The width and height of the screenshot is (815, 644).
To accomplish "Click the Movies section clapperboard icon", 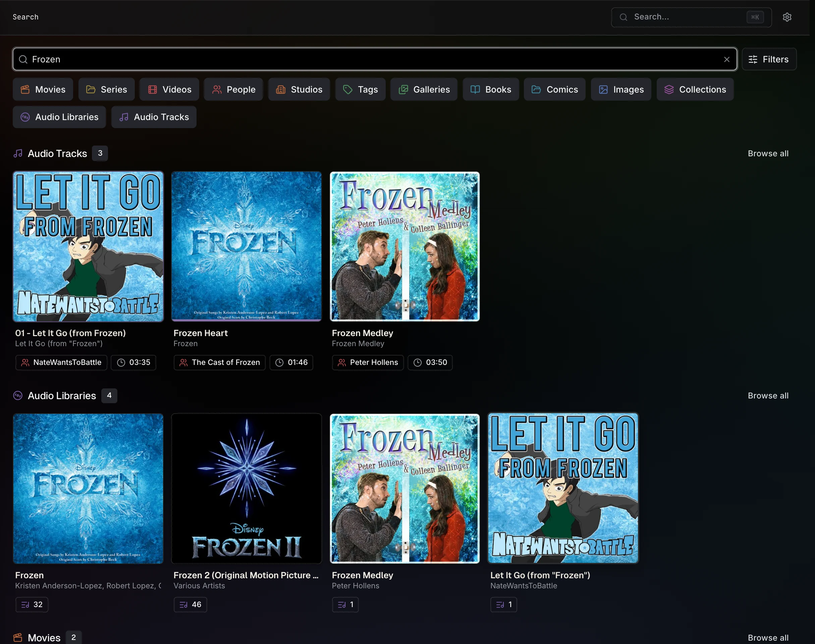I will (x=18, y=638).
